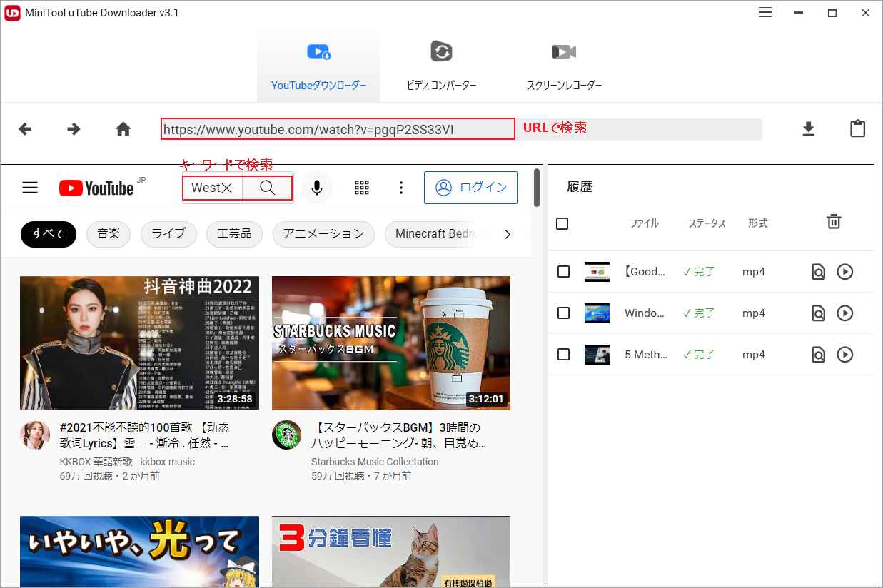Check the box for the Windo... row
The image size is (883, 588).
pyautogui.click(x=563, y=313)
